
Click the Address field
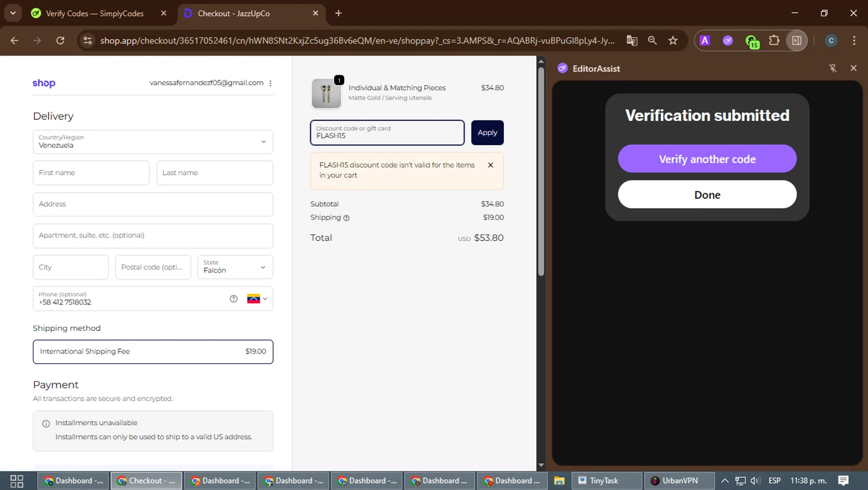click(x=153, y=204)
